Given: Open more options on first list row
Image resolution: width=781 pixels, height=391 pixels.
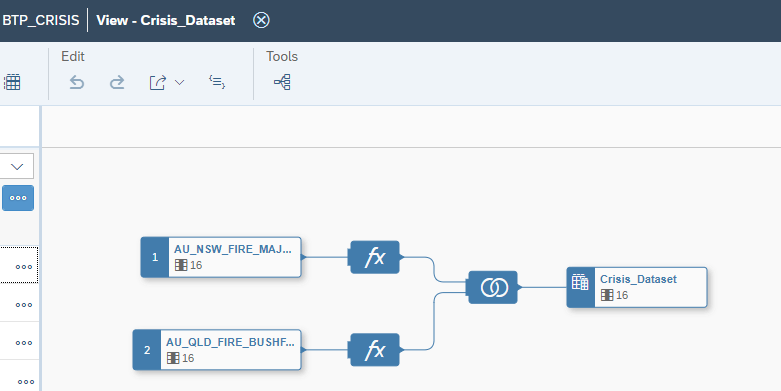Looking at the screenshot, I should pyautogui.click(x=23, y=266).
